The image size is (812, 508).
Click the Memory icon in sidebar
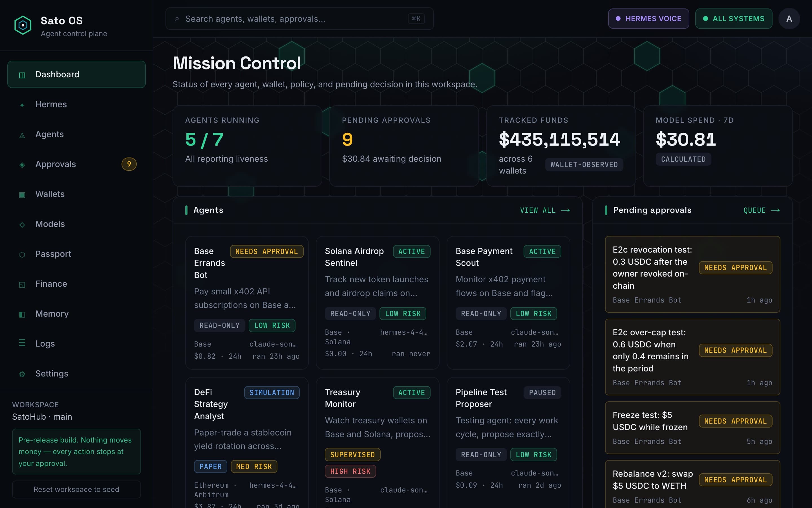point(22,314)
